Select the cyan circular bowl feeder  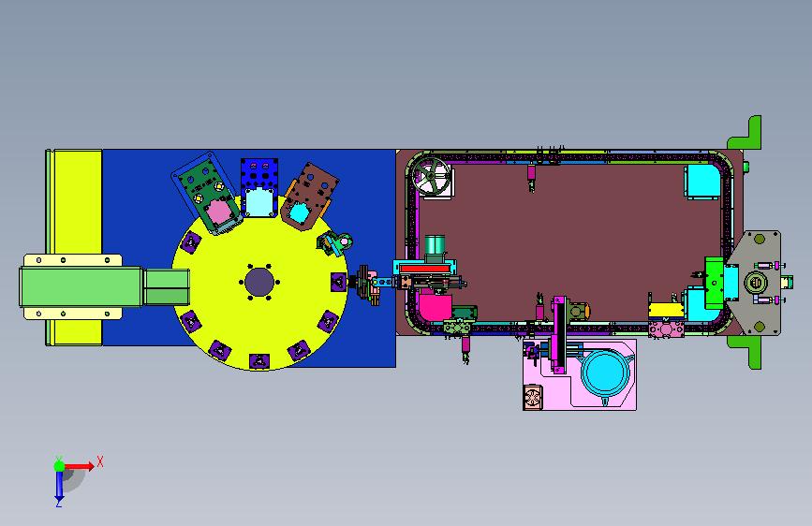[x=605, y=373]
